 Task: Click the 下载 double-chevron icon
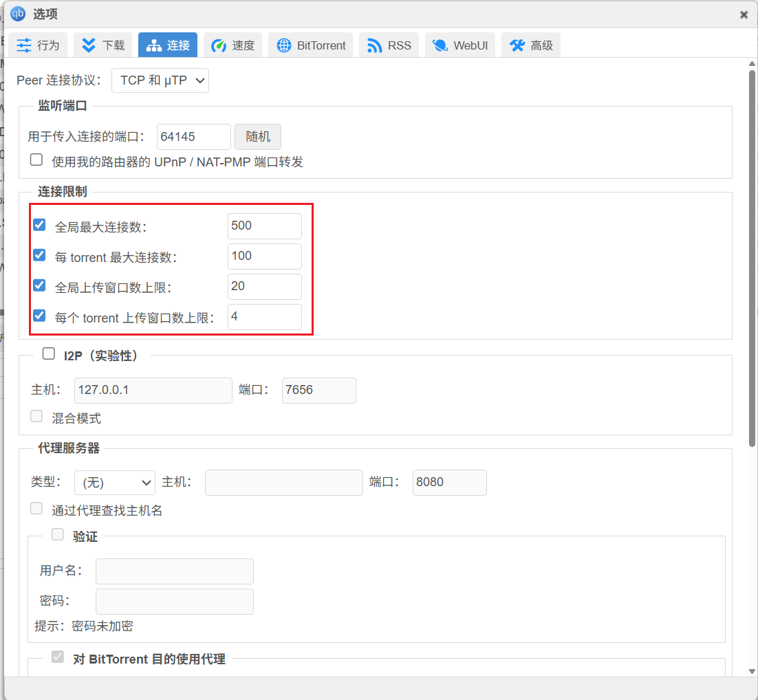pyautogui.click(x=89, y=45)
